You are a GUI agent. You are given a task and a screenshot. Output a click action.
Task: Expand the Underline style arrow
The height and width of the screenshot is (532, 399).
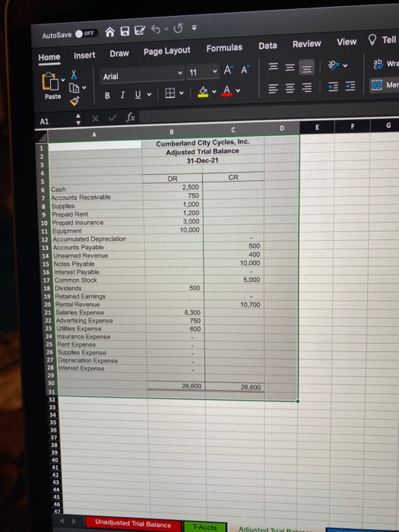[x=149, y=94]
